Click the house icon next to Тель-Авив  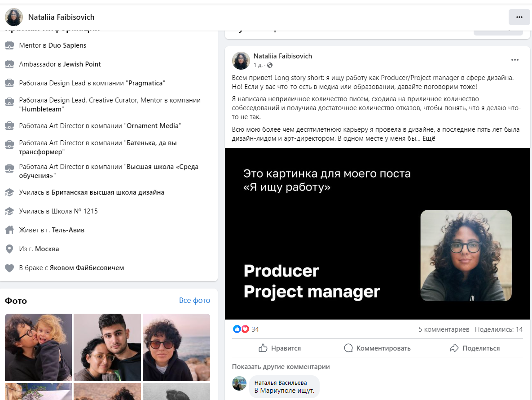[x=9, y=230]
